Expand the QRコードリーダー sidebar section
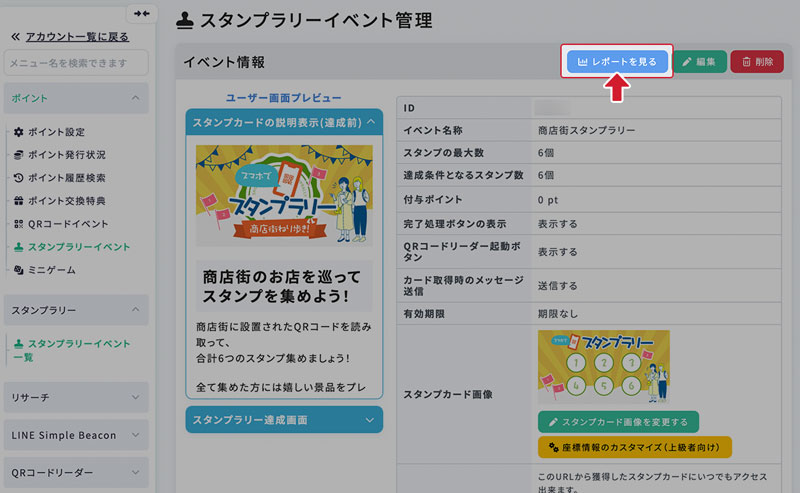The height and width of the screenshot is (493, 800). [134, 473]
